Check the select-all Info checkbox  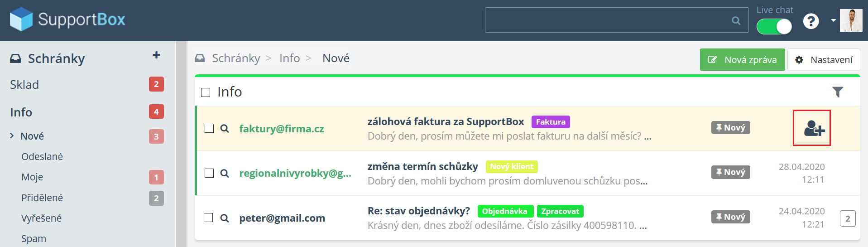(x=206, y=92)
